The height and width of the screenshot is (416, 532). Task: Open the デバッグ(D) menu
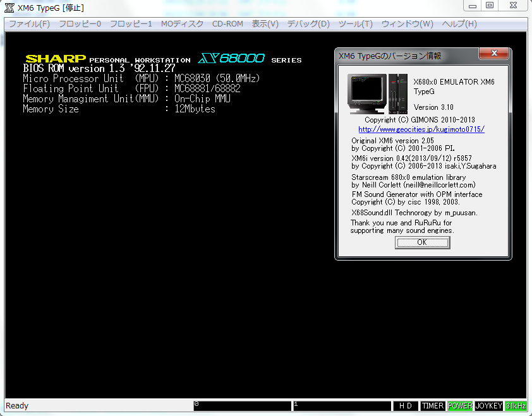tap(308, 24)
